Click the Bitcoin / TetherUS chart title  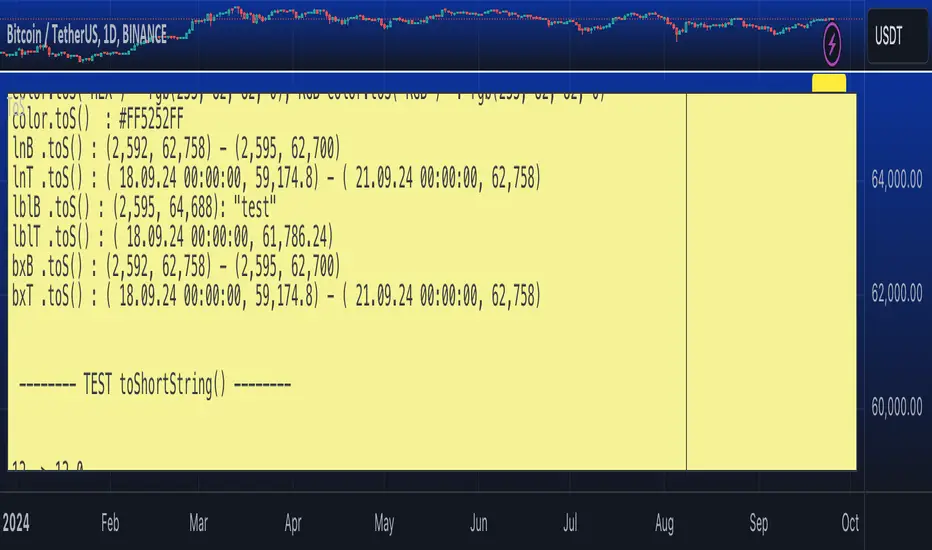87,35
